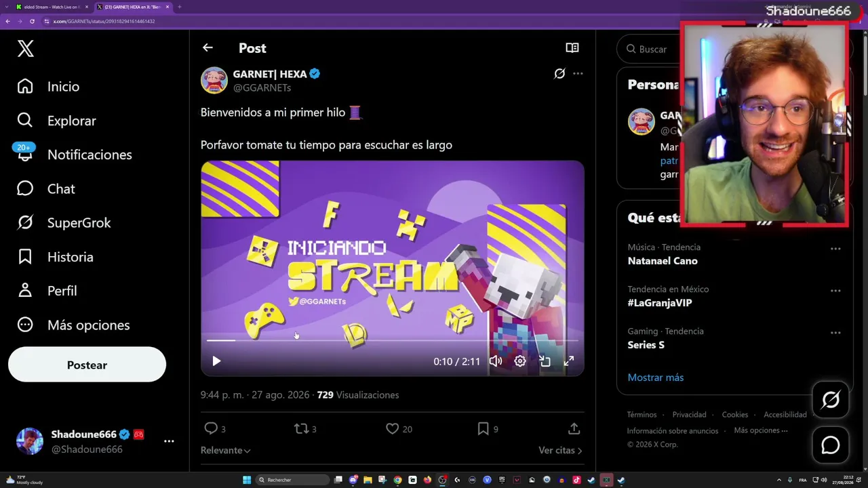Open Ver citas link

[x=560, y=450]
